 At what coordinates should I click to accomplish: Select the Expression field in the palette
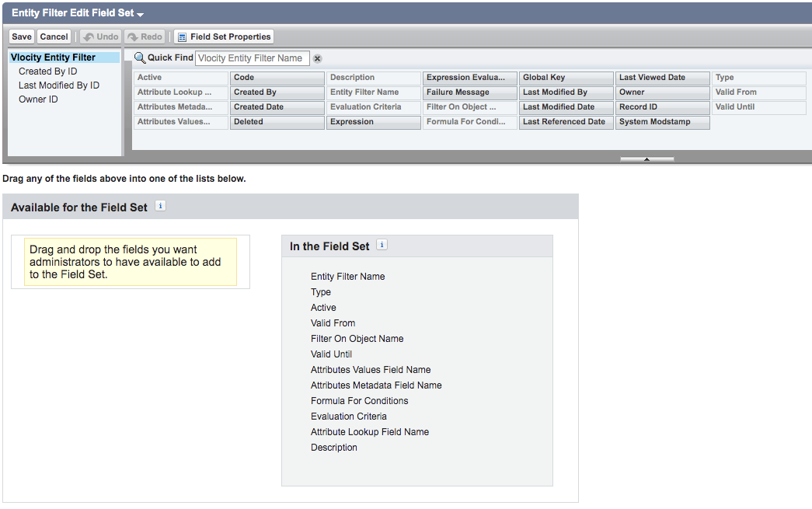pyautogui.click(x=374, y=122)
